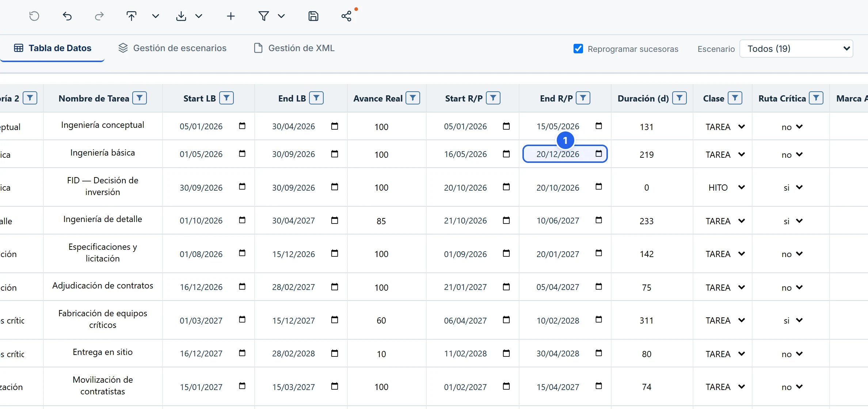
Task: Open the Escenario Todos (19) dropdown
Action: pos(796,49)
